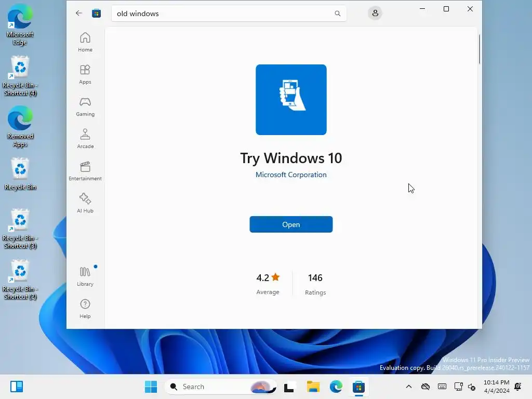Open the touch keyboard tray icon

click(442, 387)
